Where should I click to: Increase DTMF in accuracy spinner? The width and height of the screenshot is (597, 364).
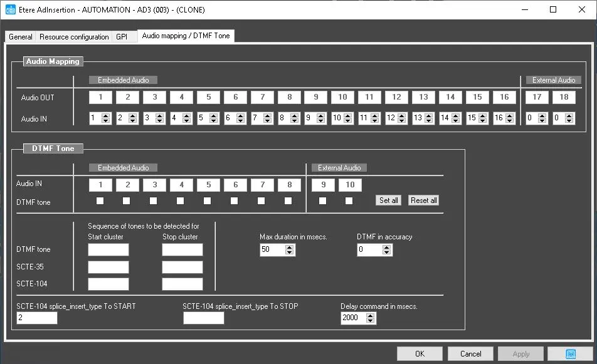click(x=386, y=247)
